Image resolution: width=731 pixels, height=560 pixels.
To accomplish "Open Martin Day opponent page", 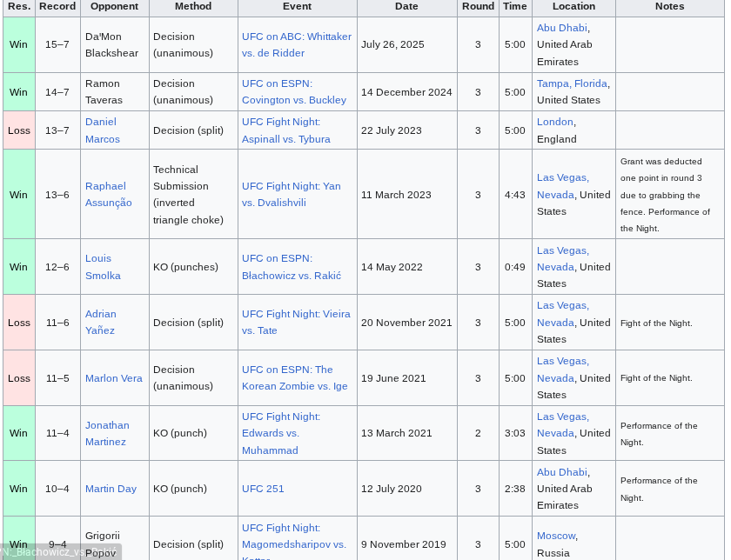I will click(x=111, y=489).
